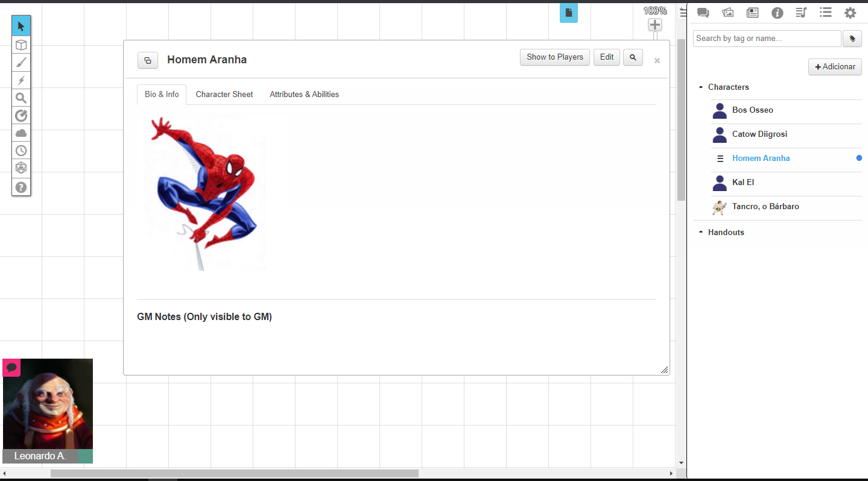The width and height of the screenshot is (868, 481).
Task: Collapse the Handouts folder
Action: pos(700,232)
